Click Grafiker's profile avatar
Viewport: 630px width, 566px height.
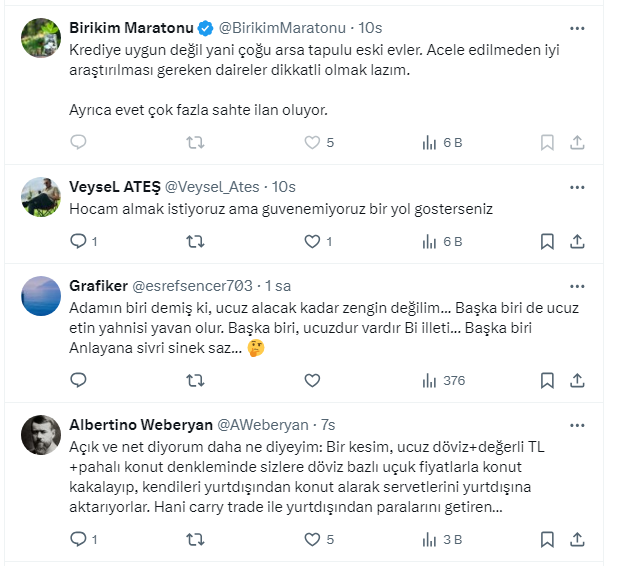pyautogui.click(x=41, y=296)
